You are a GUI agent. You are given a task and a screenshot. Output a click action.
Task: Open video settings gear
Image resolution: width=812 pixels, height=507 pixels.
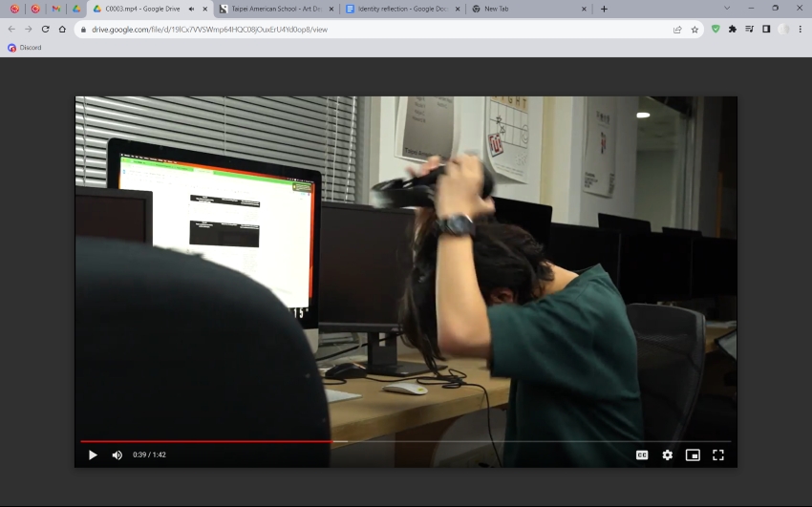pyautogui.click(x=667, y=454)
